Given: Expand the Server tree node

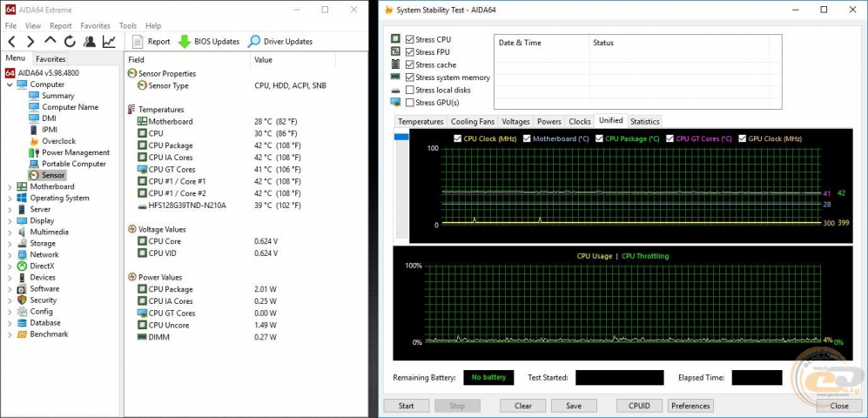Looking at the screenshot, I should 10,209.
